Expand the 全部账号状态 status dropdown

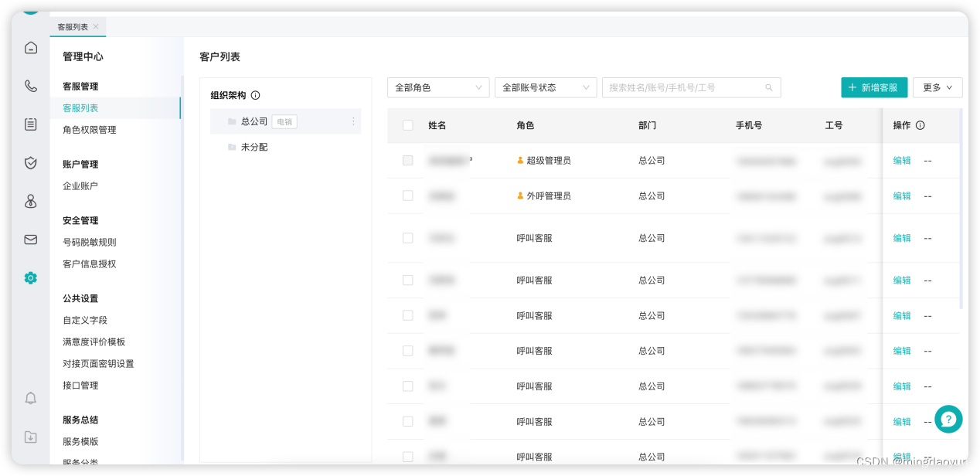[546, 87]
